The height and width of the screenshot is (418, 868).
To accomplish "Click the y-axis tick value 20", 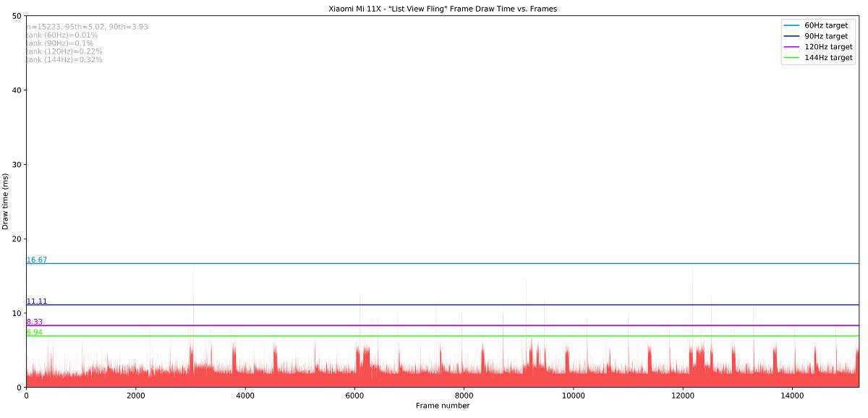I will (x=17, y=239).
